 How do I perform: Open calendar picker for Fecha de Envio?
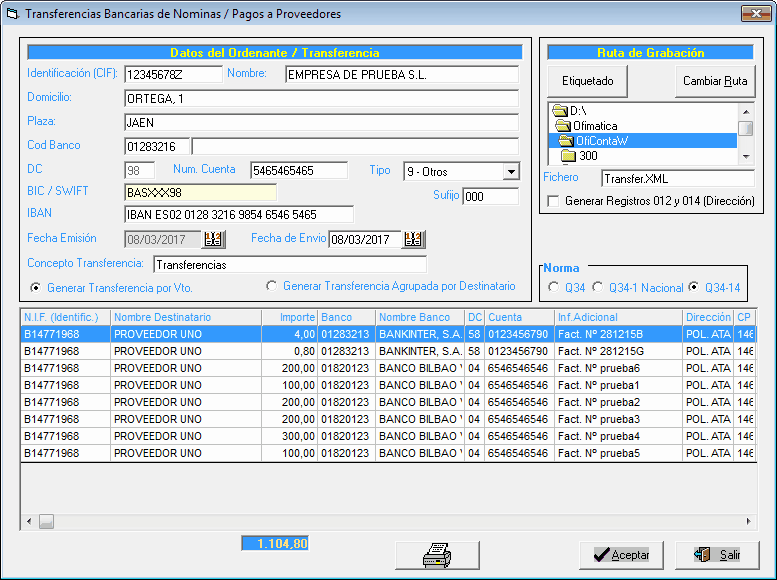coord(414,239)
